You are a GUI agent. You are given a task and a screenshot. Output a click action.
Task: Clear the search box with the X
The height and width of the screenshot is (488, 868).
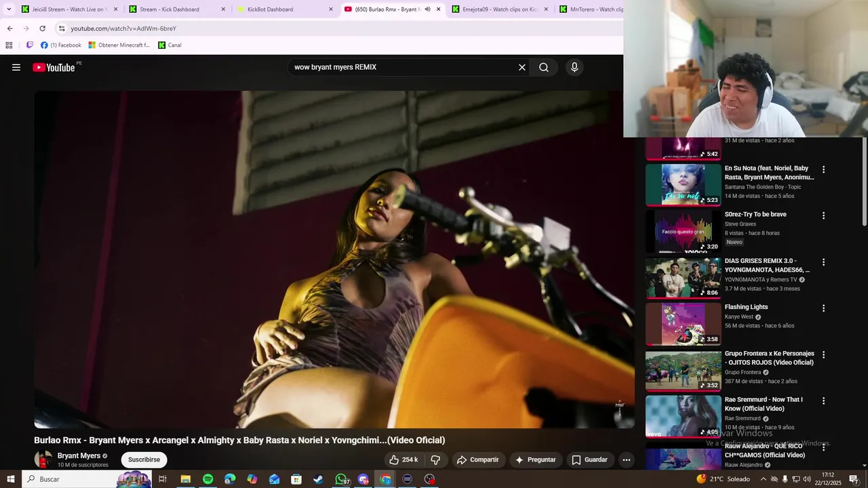(522, 67)
